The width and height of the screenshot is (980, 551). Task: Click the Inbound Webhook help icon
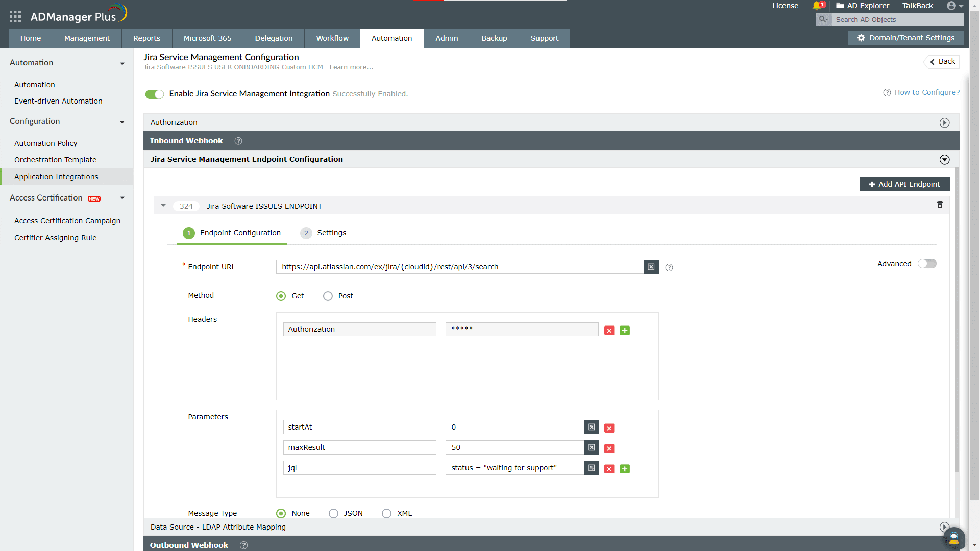click(x=238, y=141)
